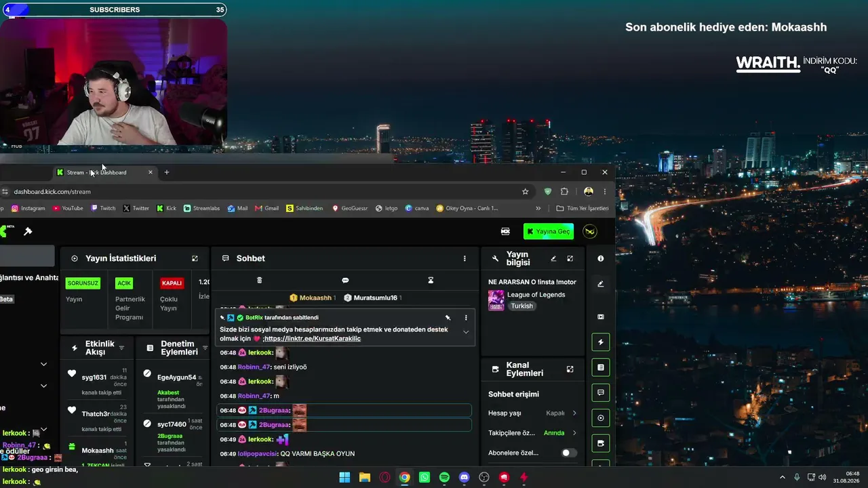868x488 pixels.
Task: Click username Muratsumlu16 in top gifters row
Action: pyautogui.click(x=375, y=298)
